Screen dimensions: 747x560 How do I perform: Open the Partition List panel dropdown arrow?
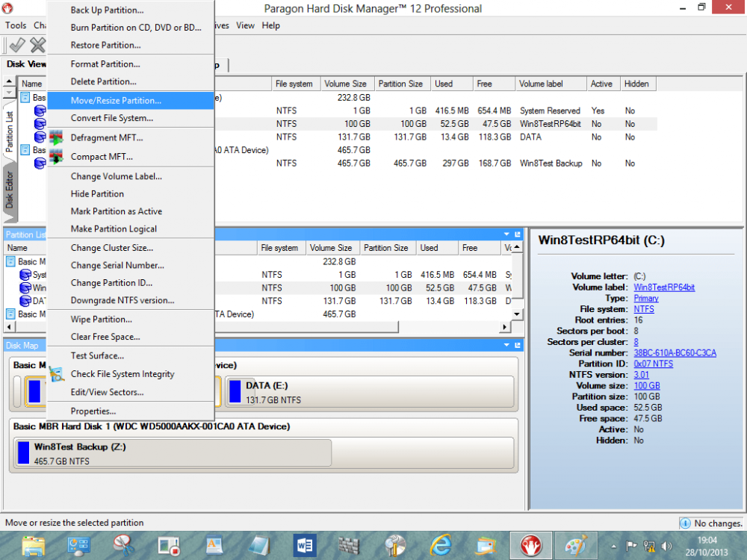506,234
